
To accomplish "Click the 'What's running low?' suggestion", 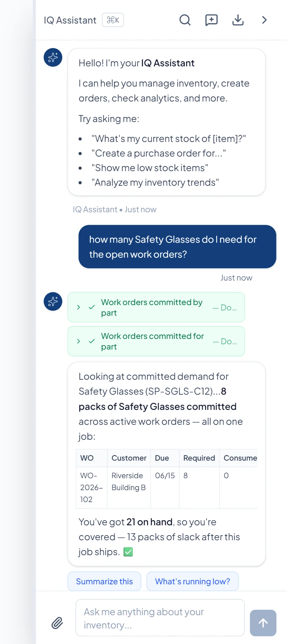I will coord(192,581).
